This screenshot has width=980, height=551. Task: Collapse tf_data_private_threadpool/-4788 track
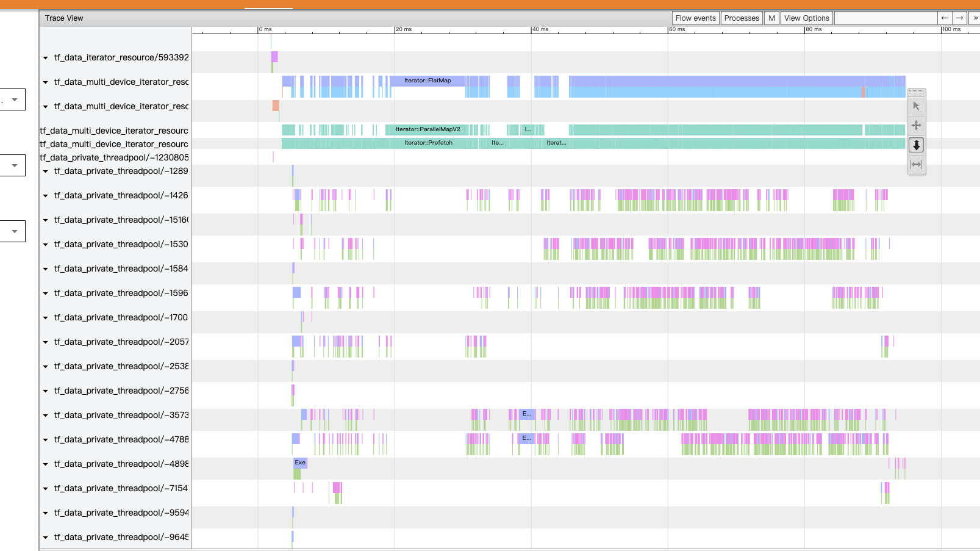point(46,440)
